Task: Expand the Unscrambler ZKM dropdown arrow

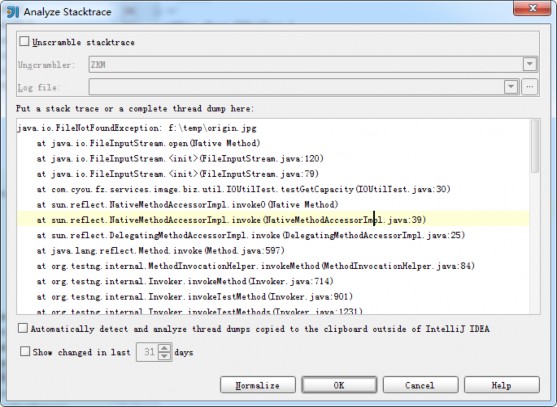Action: pos(529,64)
